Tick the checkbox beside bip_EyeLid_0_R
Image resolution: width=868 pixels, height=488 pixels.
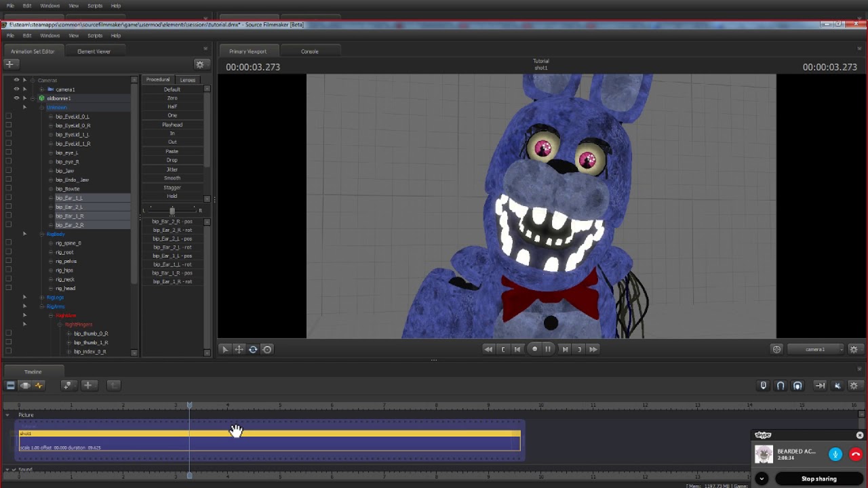coord(8,125)
